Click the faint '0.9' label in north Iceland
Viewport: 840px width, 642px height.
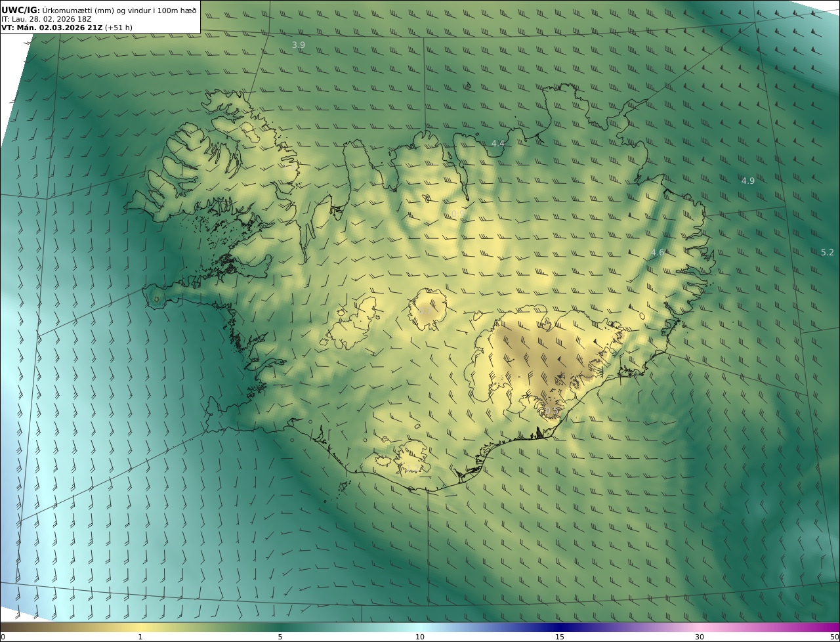457,214
